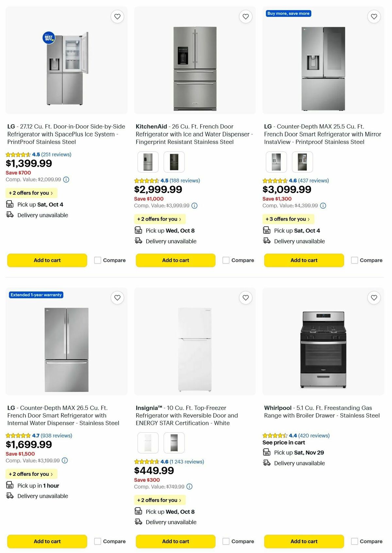Image resolution: width=392 pixels, height=553 pixels.
Task: Select dark stainless variant swatch on KitchenAid fridge
Action: click(x=174, y=162)
